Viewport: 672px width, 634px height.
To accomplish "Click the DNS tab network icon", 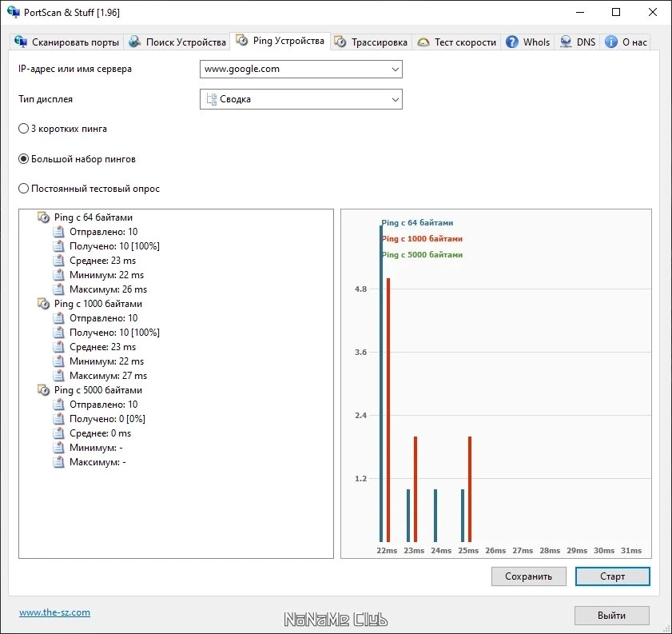I will pos(566,42).
